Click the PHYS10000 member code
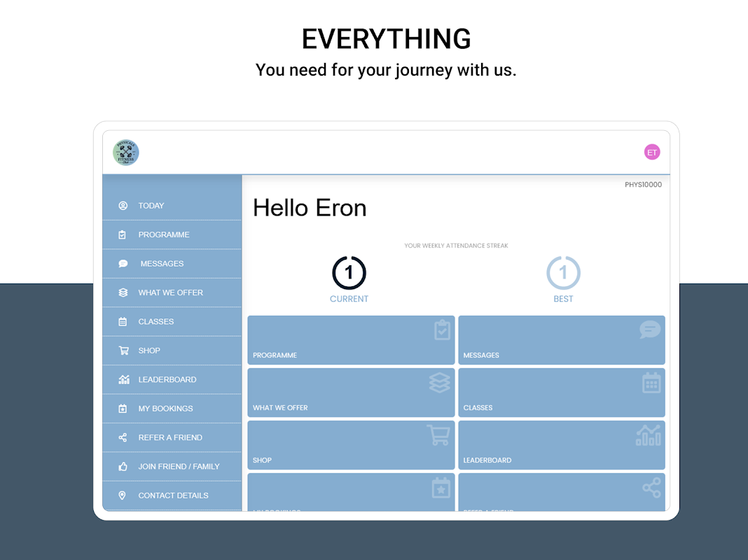 pyautogui.click(x=643, y=184)
